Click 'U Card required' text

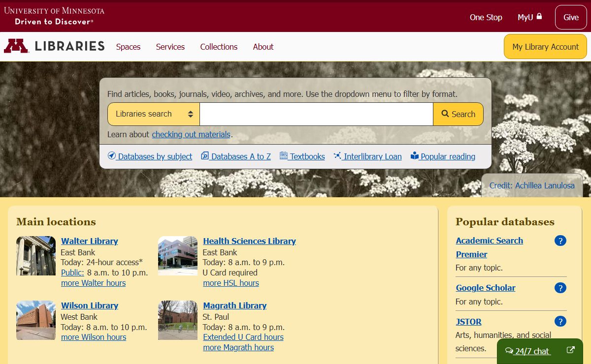click(230, 273)
